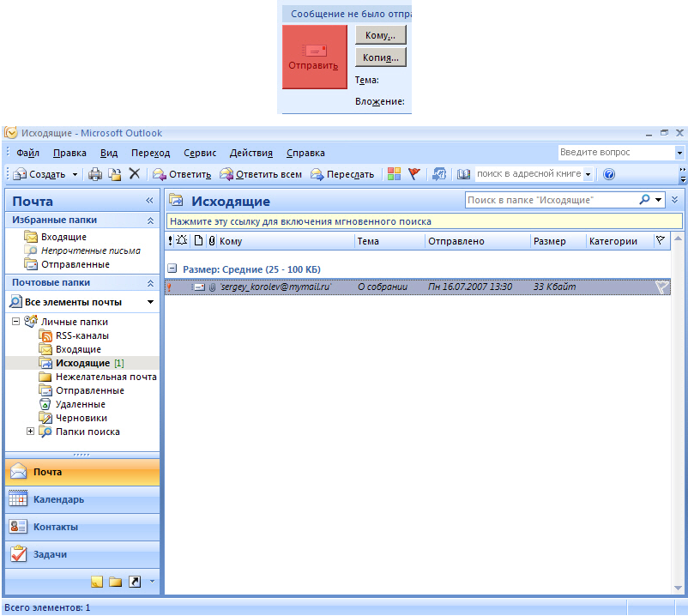Image resolution: width=688 pixels, height=616 pixels.
Task: Expand the Создать dropdown arrow
Action: (75, 174)
